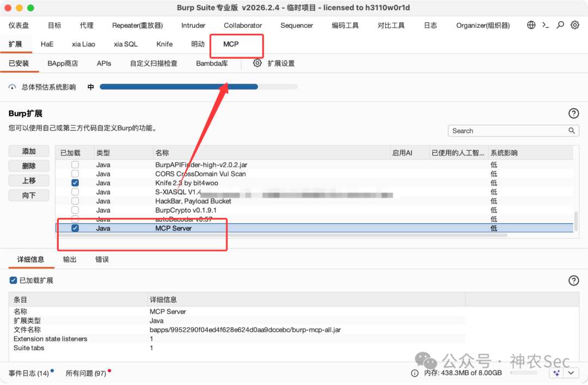Click the help icon next to Burp扩展
The width and height of the screenshot is (588, 385).
[x=573, y=113]
